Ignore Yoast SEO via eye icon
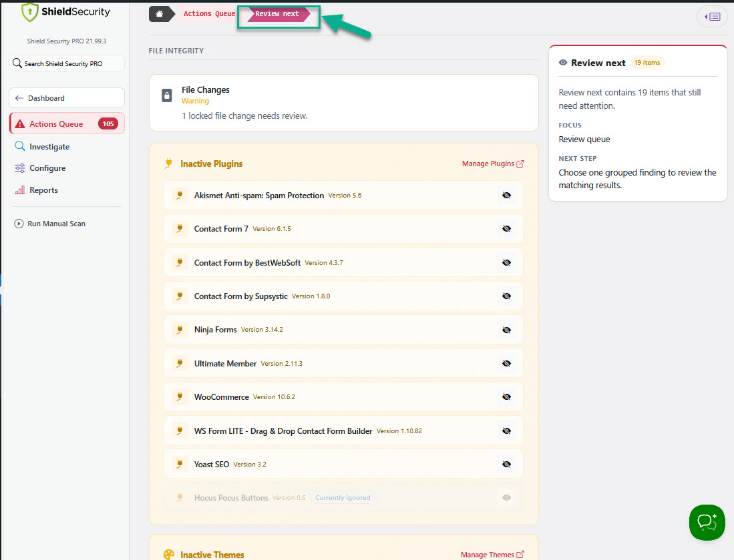 click(506, 464)
